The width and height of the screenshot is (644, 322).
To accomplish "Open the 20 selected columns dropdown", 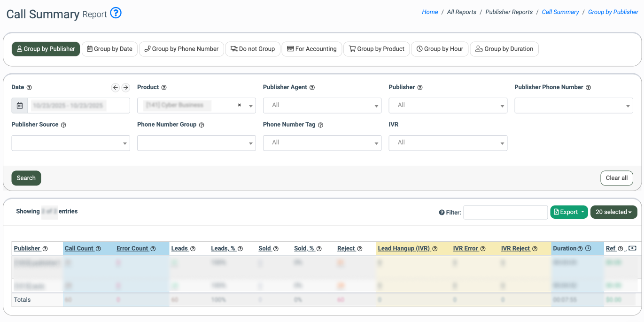I will click(x=613, y=212).
